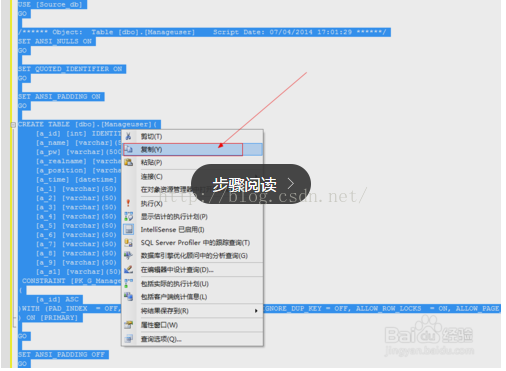Click the estimated execution plan icon
The image size is (506, 371).
pyautogui.click(x=128, y=216)
